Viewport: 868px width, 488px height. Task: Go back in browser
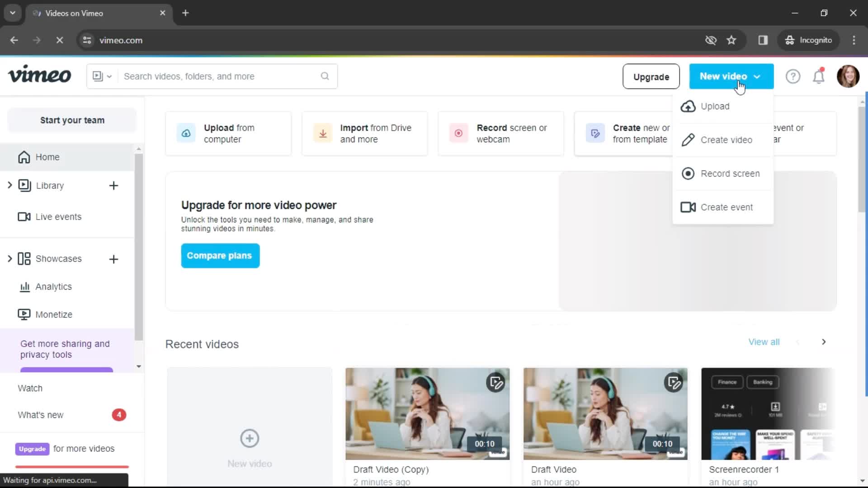coord(14,40)
